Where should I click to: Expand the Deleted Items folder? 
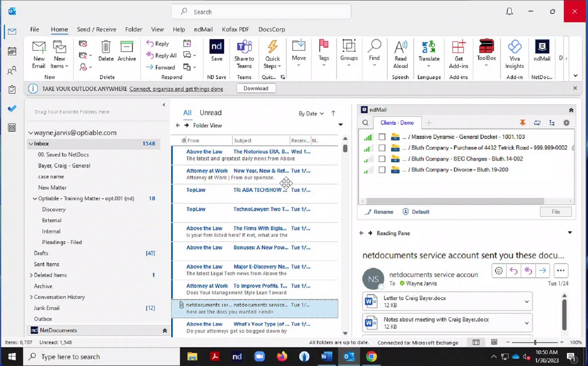pos(31,275)
